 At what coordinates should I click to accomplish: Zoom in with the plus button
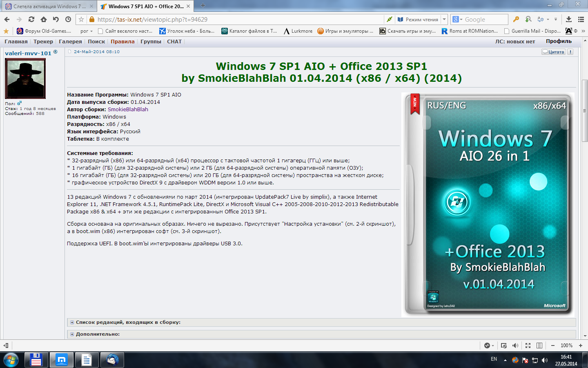(581, 346)
